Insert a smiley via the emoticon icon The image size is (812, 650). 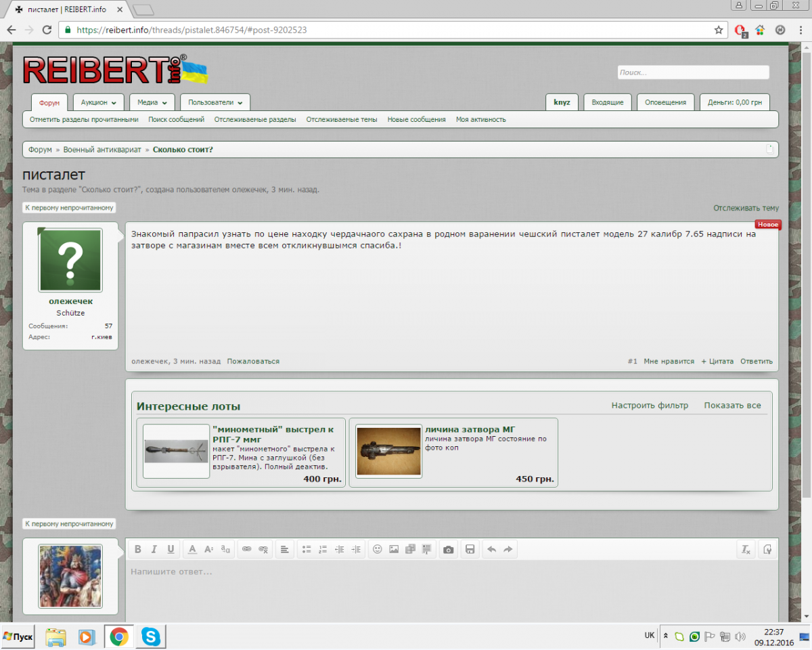click(x=378, y=549)
